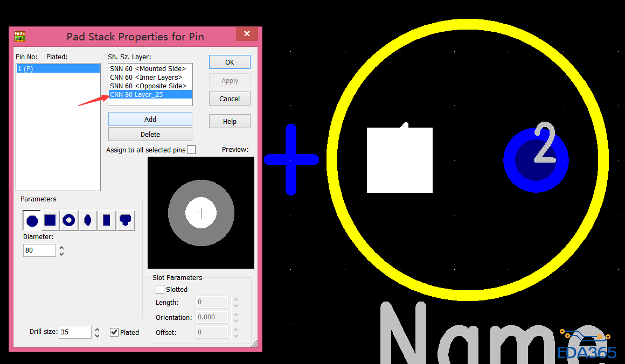Click the Cancel button

(230, 99)
